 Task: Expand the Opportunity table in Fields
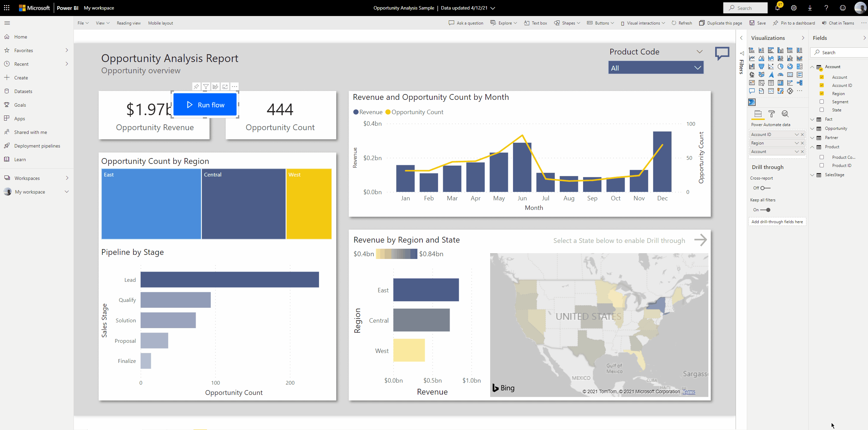tap(812, 129)
